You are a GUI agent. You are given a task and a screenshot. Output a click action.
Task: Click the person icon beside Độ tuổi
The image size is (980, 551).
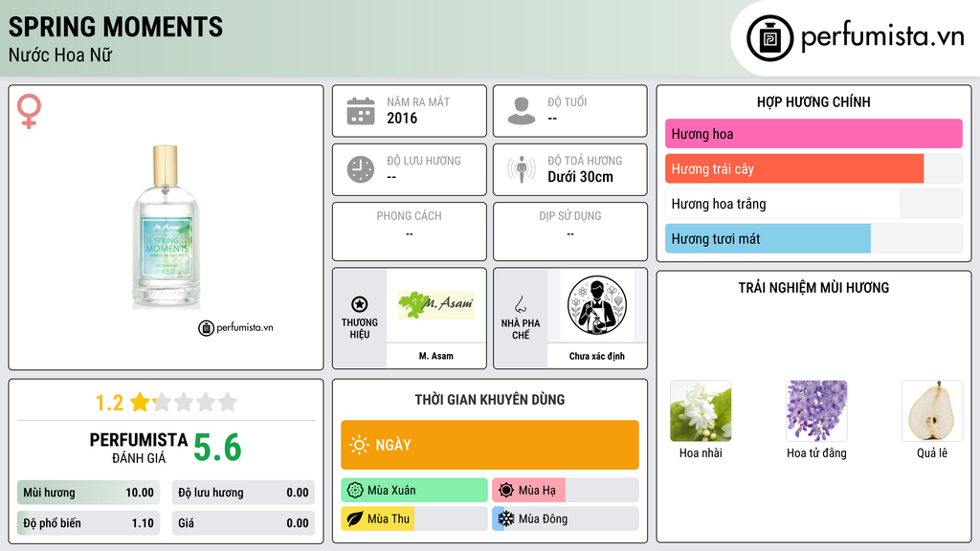coord(522,111)
